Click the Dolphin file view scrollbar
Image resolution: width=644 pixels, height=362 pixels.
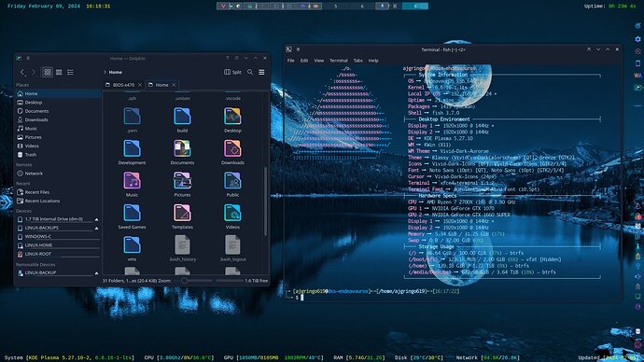coord(266,202)
